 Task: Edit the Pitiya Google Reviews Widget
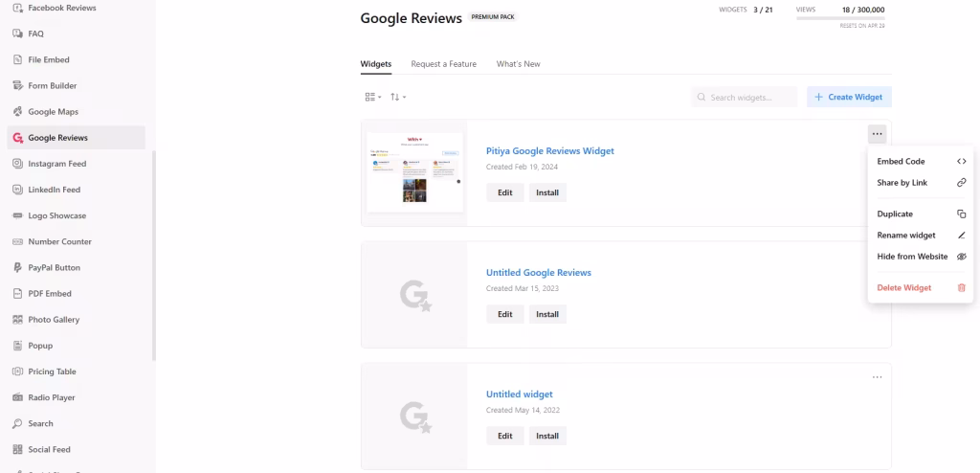505,192
